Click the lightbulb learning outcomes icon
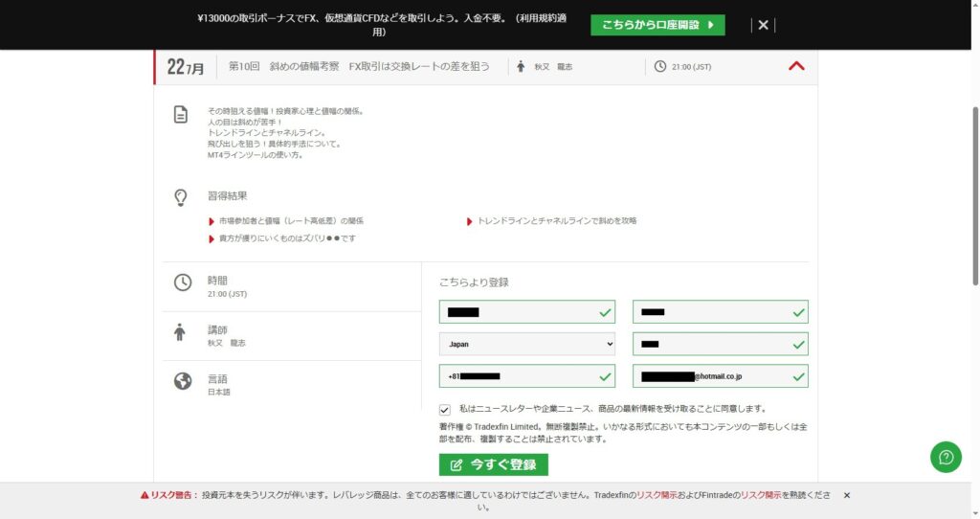This screenshot has height=519, width=980. [181, 197]
